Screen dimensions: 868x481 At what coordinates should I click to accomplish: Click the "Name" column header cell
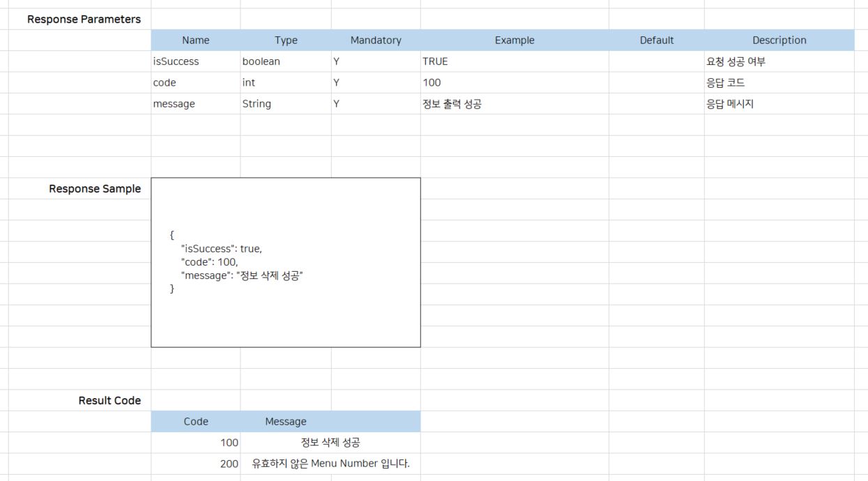pos(195,40)
